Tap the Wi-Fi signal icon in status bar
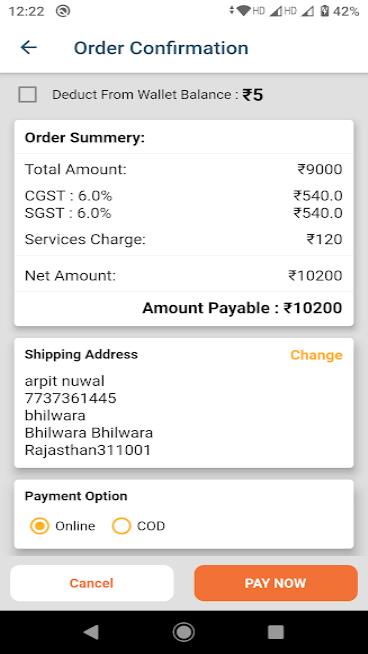 pyautogui.click(x=244, y=11)
